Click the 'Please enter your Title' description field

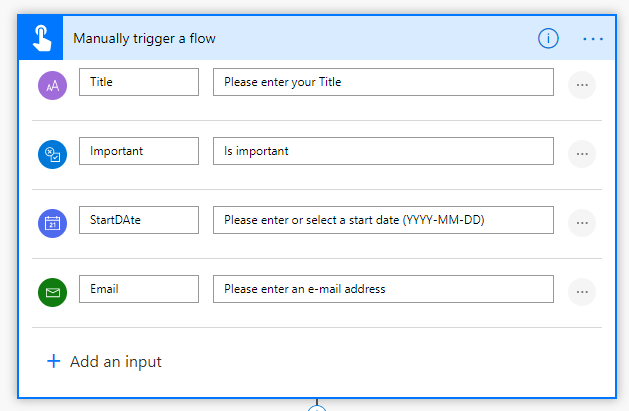coord(383,82)
